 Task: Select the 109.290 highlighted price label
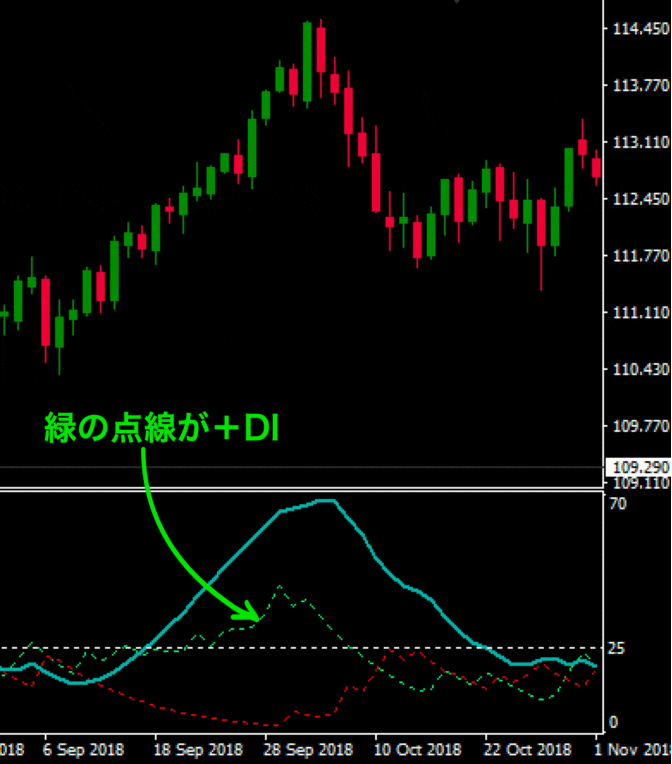click(639, 467)
